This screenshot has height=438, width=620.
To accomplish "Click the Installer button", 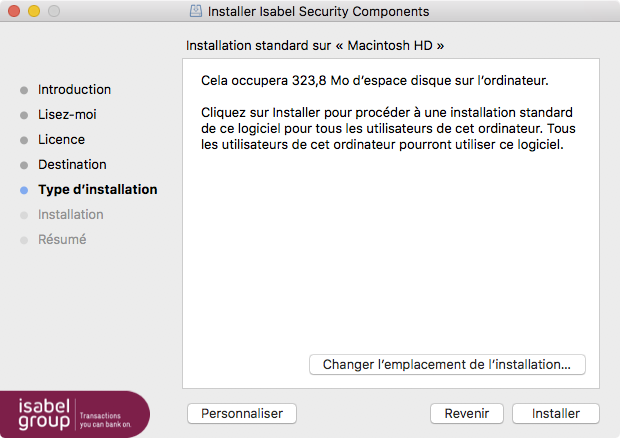I will pos(556,413).
